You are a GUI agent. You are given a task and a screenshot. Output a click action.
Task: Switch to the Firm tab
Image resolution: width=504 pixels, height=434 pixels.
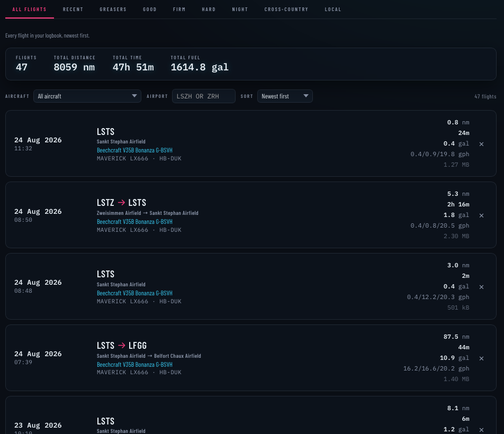tap(179, 10)
